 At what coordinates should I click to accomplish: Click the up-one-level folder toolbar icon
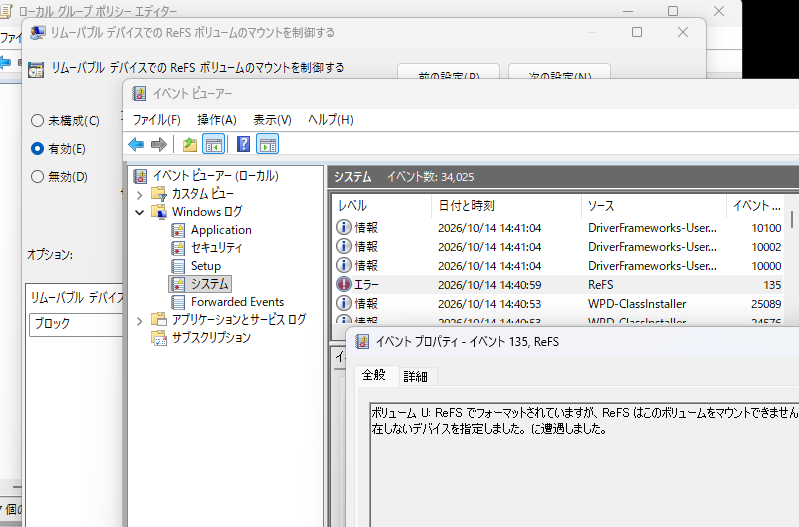click(190, 145)
